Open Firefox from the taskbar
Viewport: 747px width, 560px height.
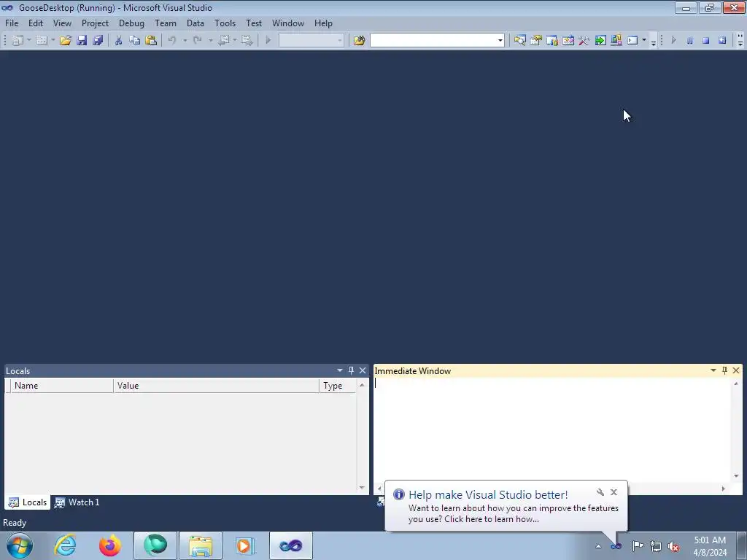[x=109, y=545]
